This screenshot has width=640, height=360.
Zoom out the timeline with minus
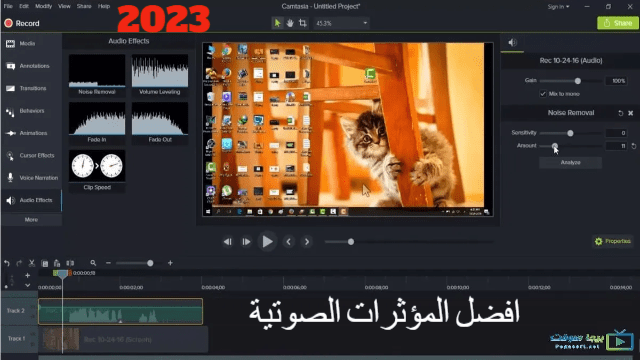coord(108,263)
